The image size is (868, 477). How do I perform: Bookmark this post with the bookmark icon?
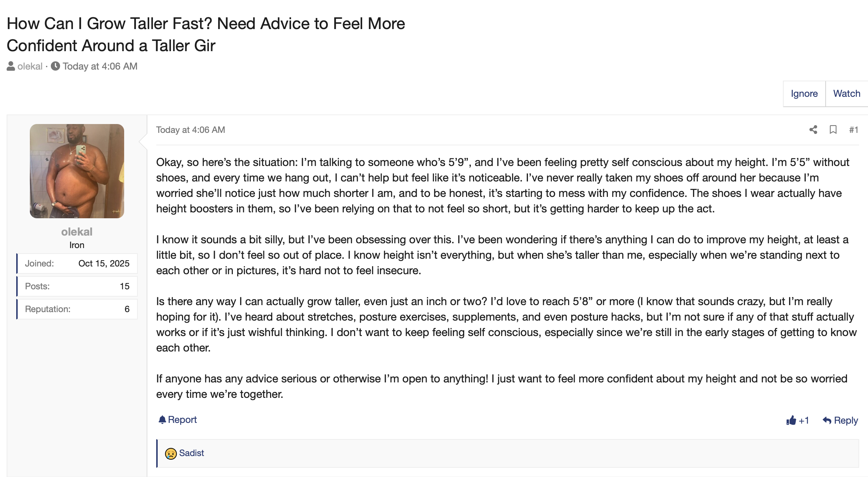click(833, 130)
